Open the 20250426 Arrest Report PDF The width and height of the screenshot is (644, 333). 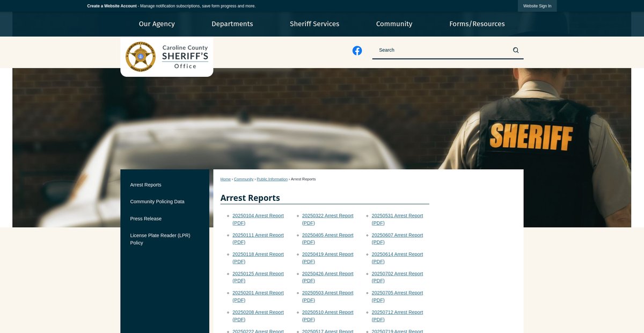click(328, 277)
